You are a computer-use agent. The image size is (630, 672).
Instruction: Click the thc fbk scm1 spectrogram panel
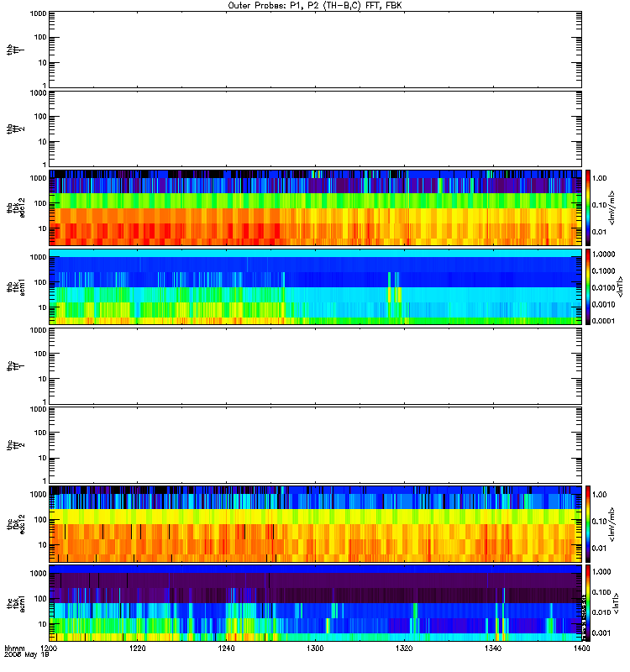[316, 603]
